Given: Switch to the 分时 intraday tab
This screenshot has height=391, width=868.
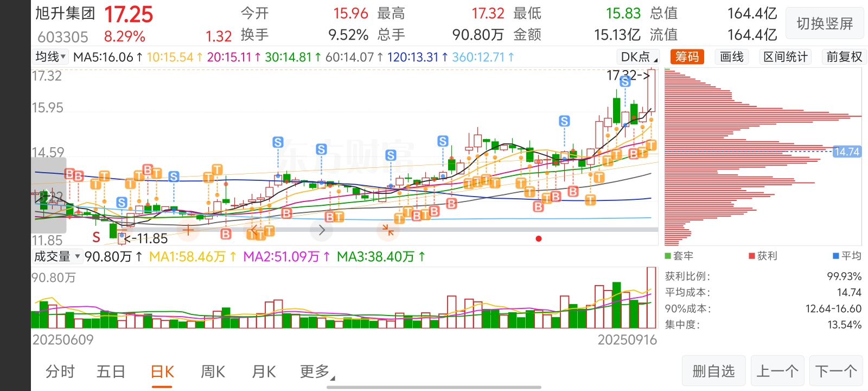Looking at the screenshot, I should click(x=60, y=371).
